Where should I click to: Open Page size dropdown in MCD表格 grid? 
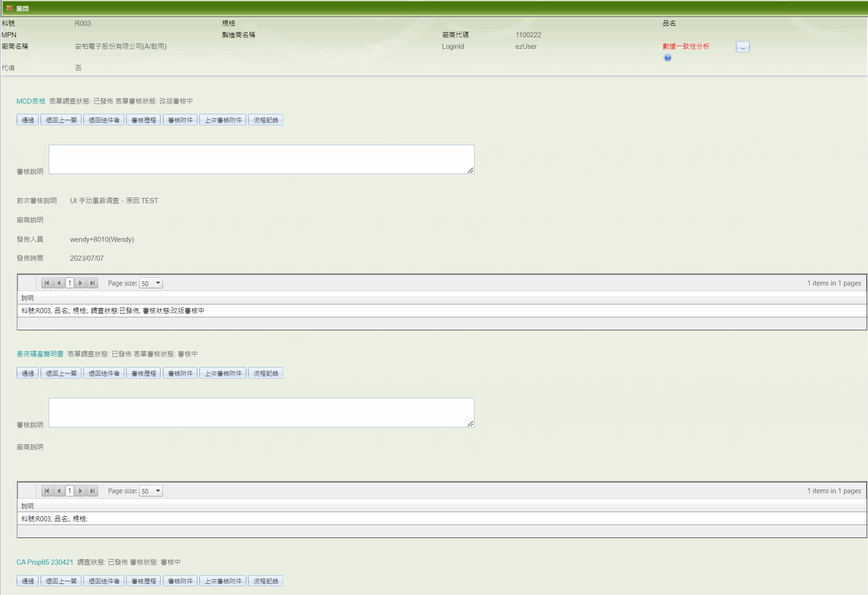pyautogui.click(x=151, y=283)
